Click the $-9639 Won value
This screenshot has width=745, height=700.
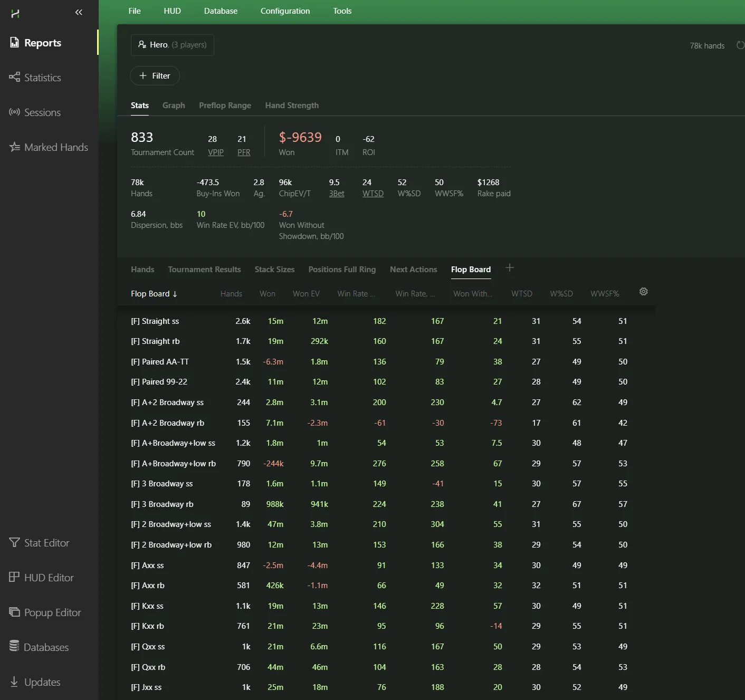(x=300, y=137)
